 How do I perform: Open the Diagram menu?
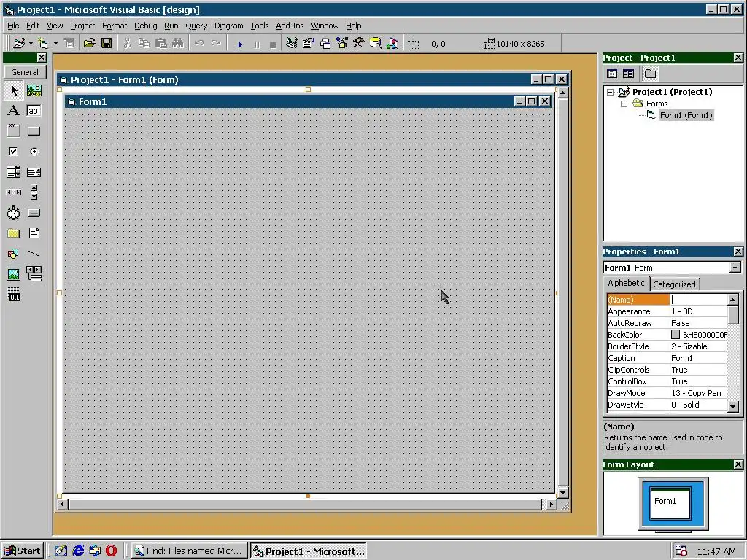coord(228,26)
